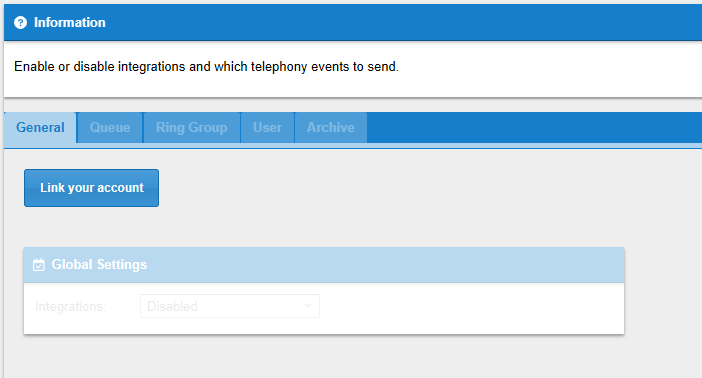
Task: Click the Information panel white body
Action: [537, 69]
